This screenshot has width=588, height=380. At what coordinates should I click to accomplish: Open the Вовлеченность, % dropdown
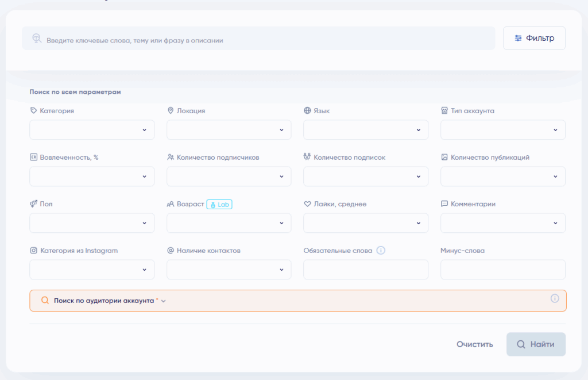coord(92,176)
